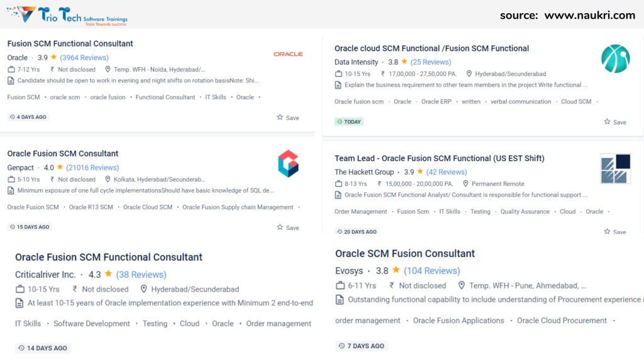This screenshot has height=362, width=644.
Task: Click the 'Oracle Fusion Applications' skill tag
Action: coord(458,321)
